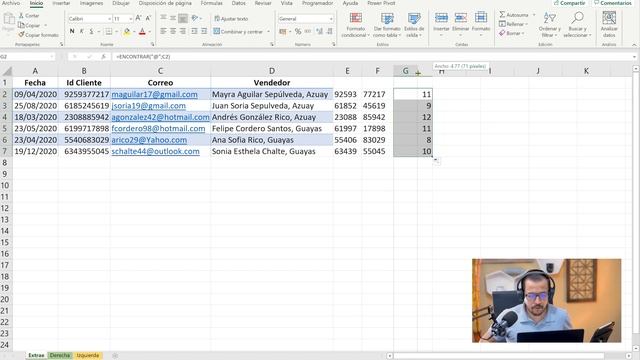640x360 pixels.
Task: Decrease font size with the small A button
Action: 148,18
